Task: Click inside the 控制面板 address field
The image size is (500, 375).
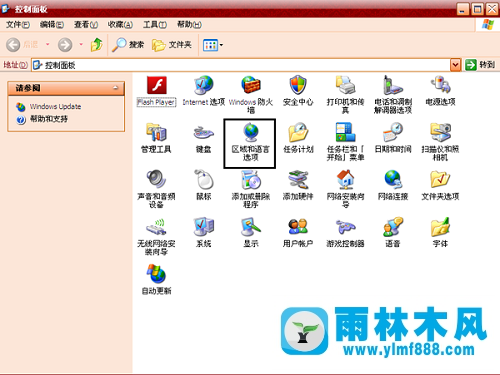Action: pos(241,65)
